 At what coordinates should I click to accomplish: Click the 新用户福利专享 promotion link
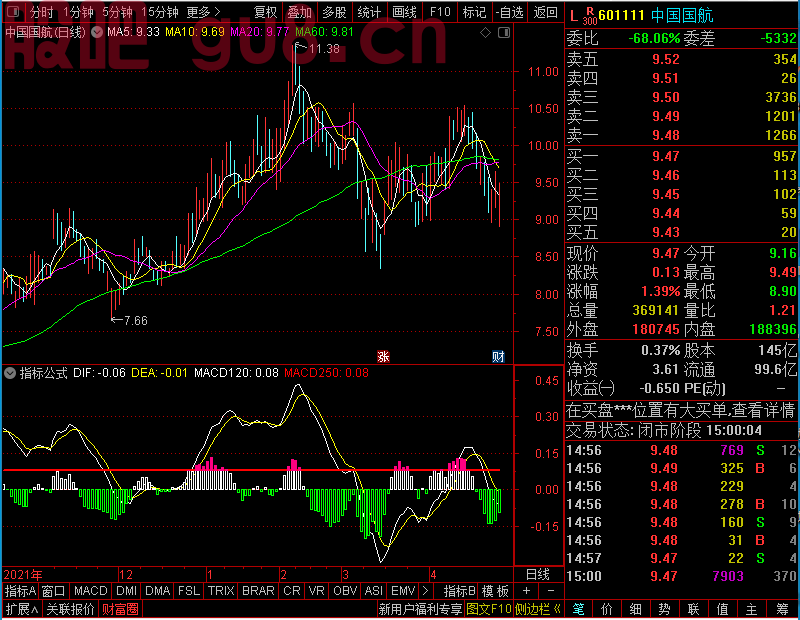point(420,609)
